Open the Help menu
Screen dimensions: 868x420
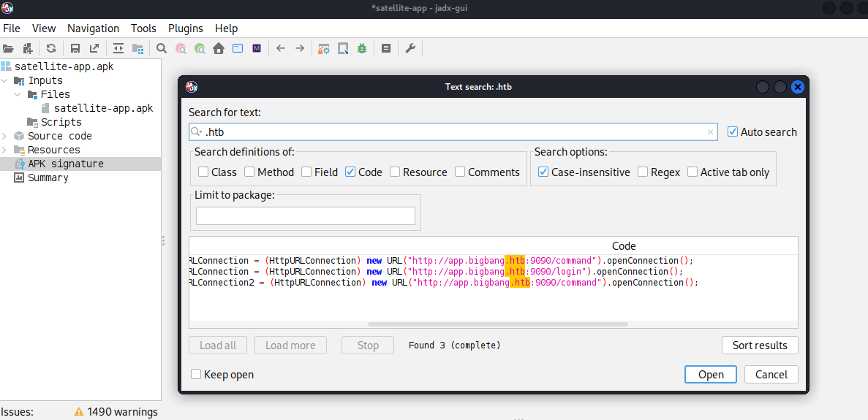(227, 28)
